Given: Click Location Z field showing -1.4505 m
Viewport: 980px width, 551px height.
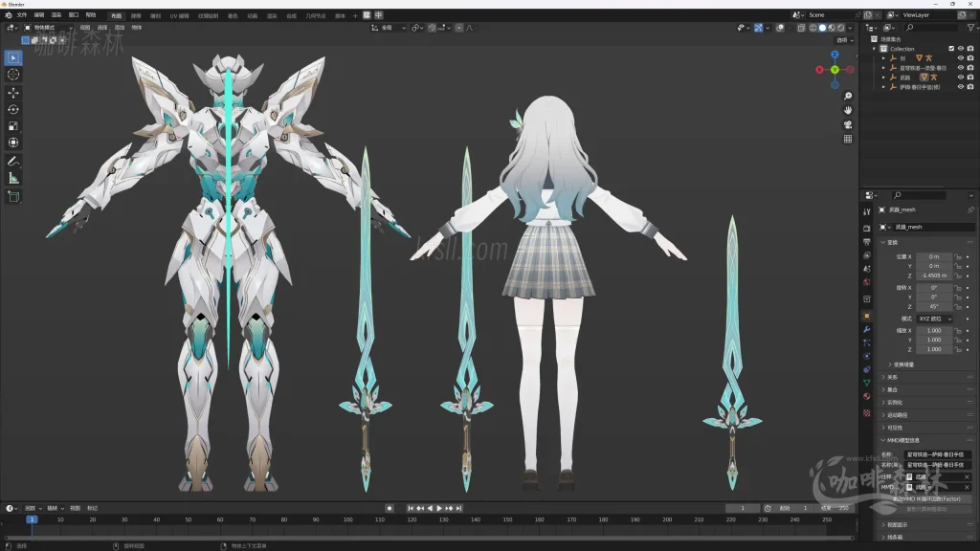Looking at the screenshot, I should pyautogui.click(x=934, y=275).
